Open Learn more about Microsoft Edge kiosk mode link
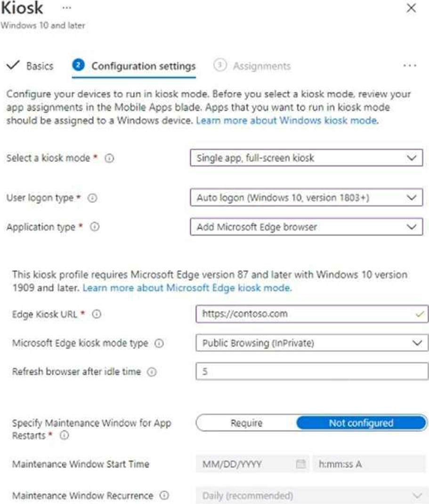The width and height of the screenshot is (429, 504). click(x=187, y=288)
